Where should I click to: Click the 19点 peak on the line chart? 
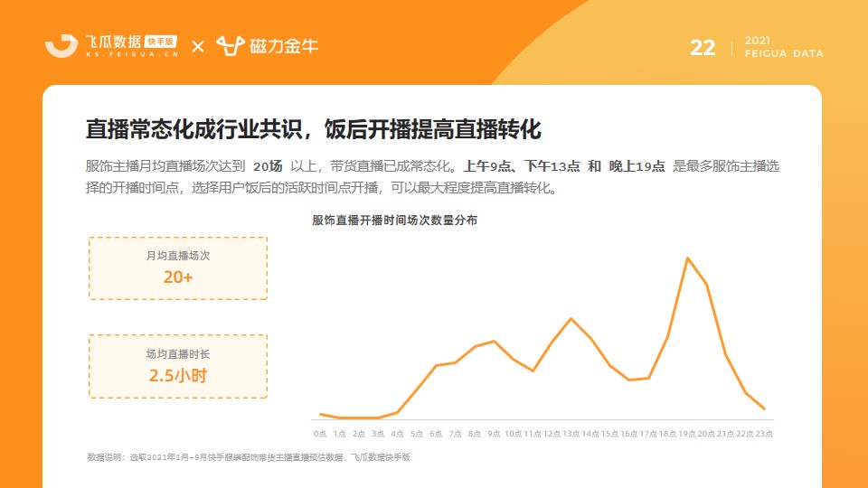(x=687, y=258)
